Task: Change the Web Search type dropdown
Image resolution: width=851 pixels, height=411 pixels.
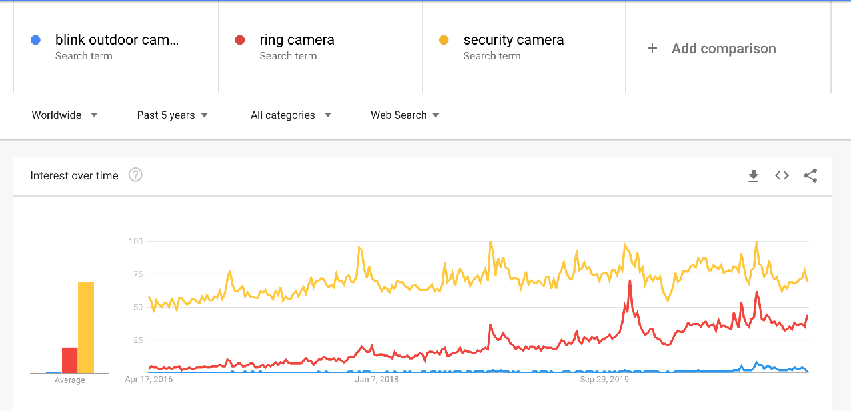Action: coord(405,115)
